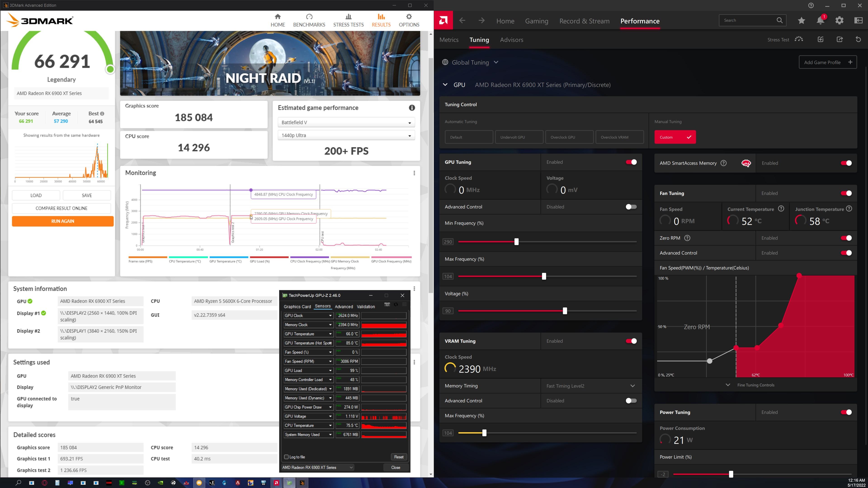Click the Estimated game performance info icon
Screen dimensions: 868x488
(x=412, y=108)
